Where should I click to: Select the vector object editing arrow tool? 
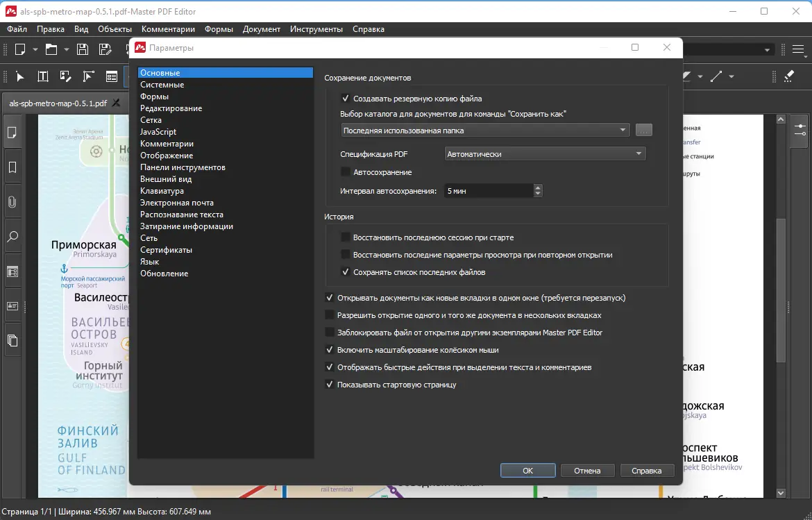(89, 76)
